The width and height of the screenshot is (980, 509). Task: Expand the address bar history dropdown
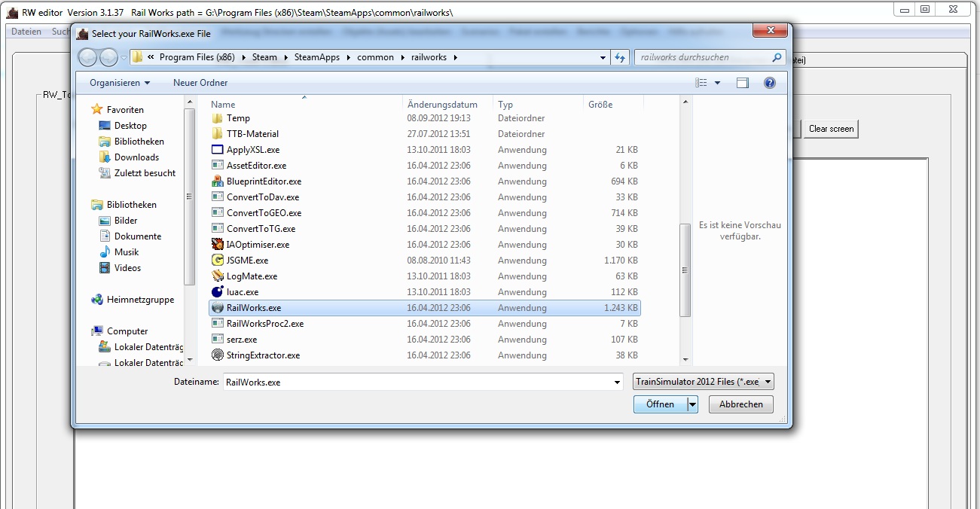[x=603, y=57]
